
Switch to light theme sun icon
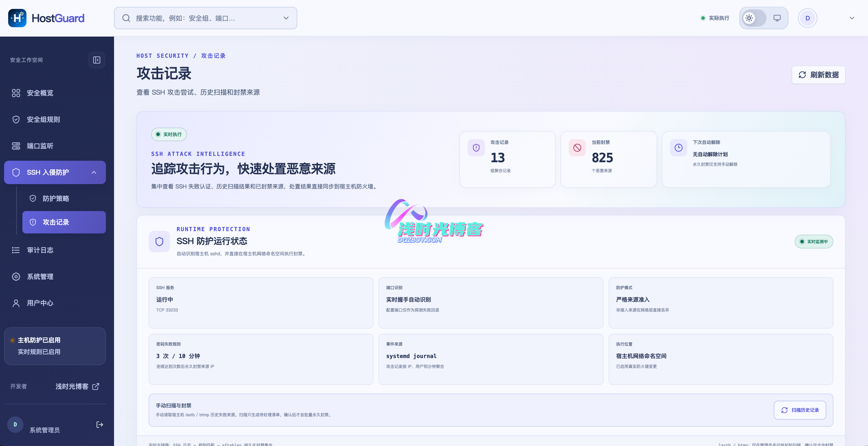pyautogui.click(x=749, y=18)
